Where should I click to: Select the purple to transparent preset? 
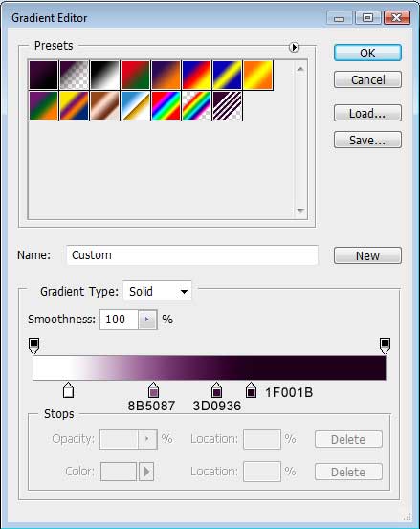pyautogui.click(x=75, y=75)
